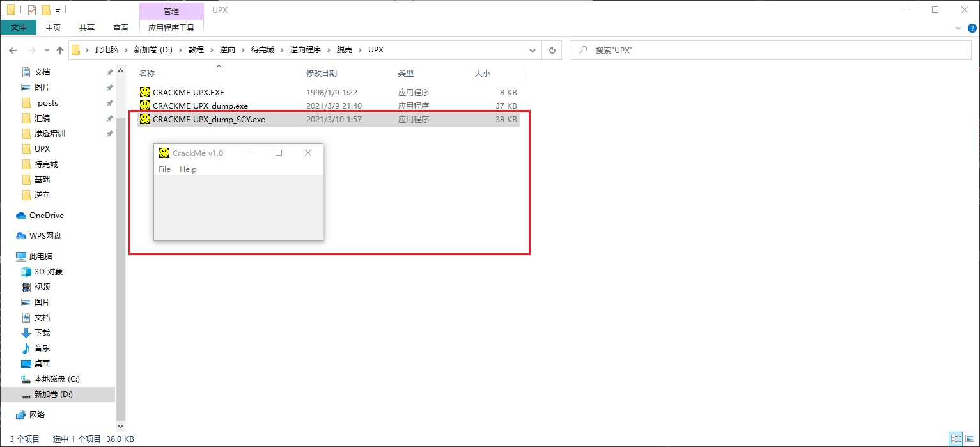Switch to large icons view layout

pyautogui.click(x=970, y=439)
